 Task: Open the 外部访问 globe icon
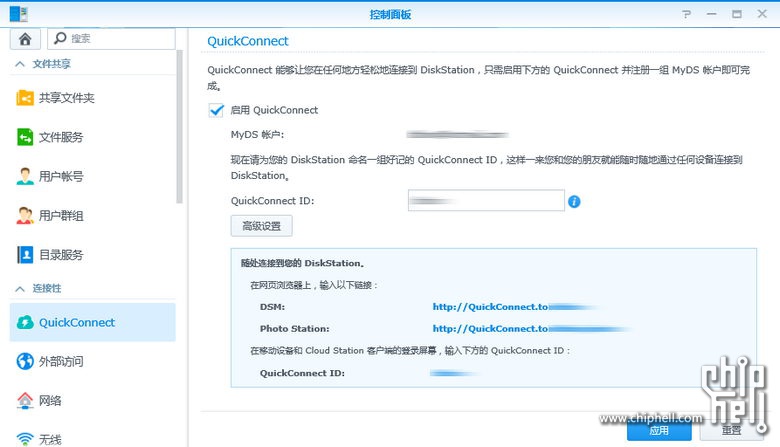click(25, 361)
